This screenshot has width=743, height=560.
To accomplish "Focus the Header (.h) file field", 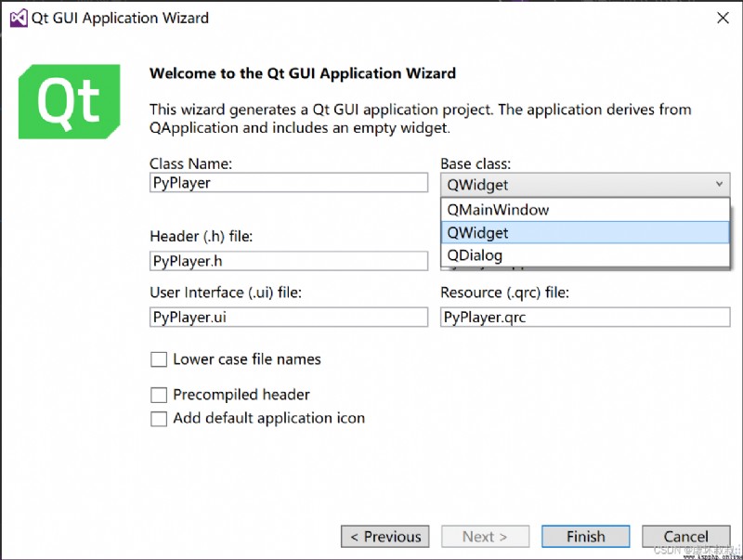I will pos(289,261).
